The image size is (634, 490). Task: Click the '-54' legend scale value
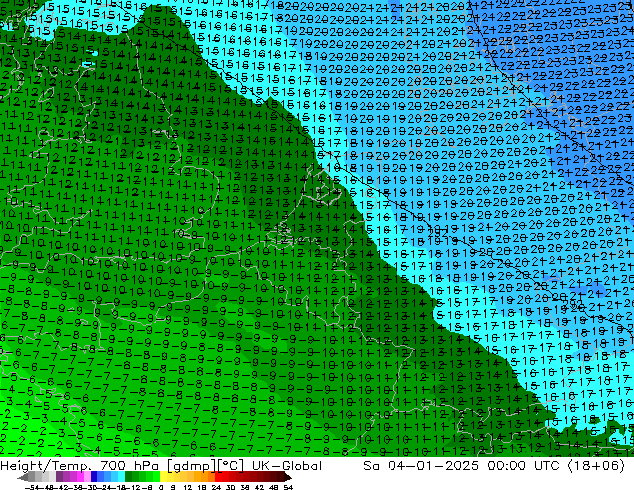pyautogui.click(x=32, y=488)
